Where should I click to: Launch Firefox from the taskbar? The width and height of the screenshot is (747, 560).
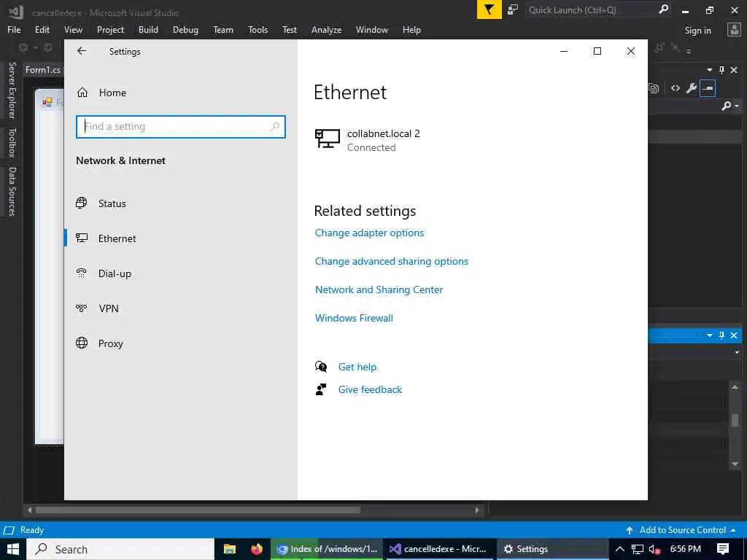click(x=257, y=549)
